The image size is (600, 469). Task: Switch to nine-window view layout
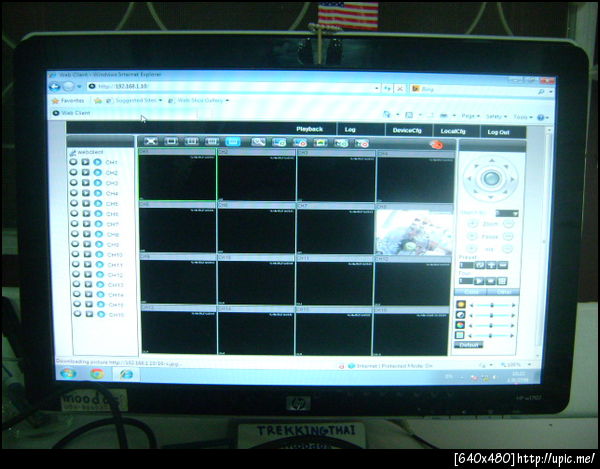[x=212, y=142]
